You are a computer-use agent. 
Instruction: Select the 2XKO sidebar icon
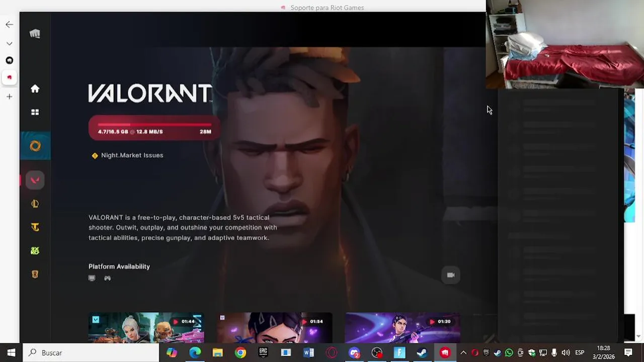point(35,251)
